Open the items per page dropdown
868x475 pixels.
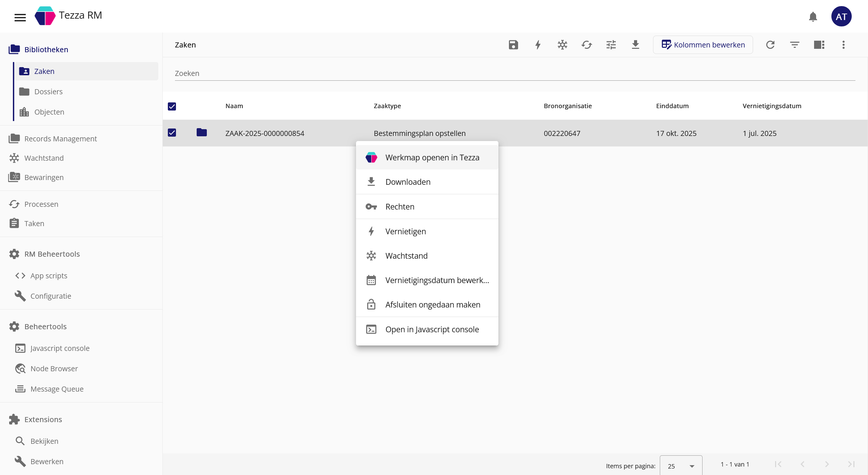click(x=681, y=466)
